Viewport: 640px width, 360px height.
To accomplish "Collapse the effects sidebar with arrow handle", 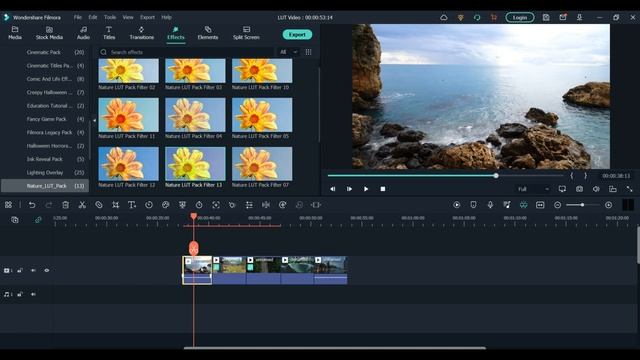I will (x=94, y=120).
